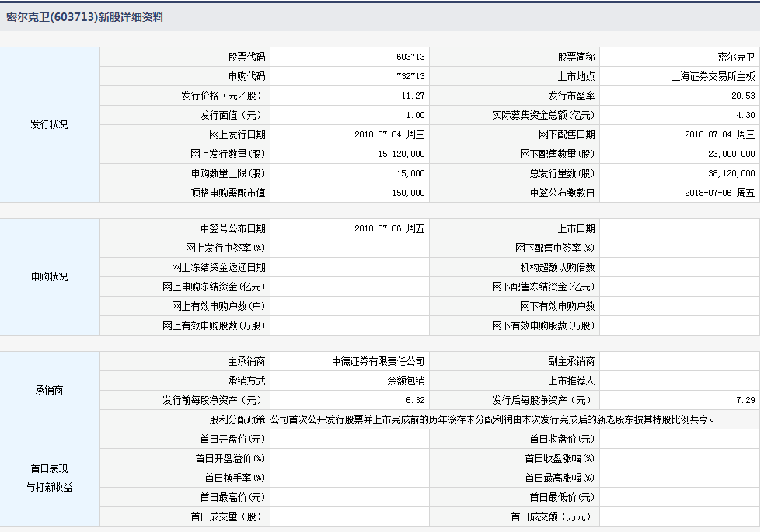Click the issue price value 11.27
The width and height of the screenshot is (764, 532).
[x=413, y=96]
